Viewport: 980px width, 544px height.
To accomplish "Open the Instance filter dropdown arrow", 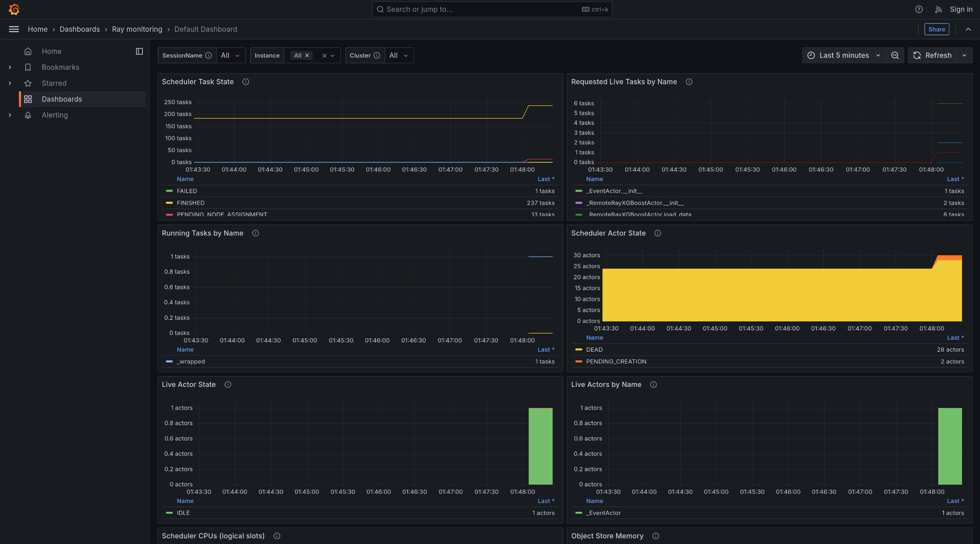I will coord(333,56).
